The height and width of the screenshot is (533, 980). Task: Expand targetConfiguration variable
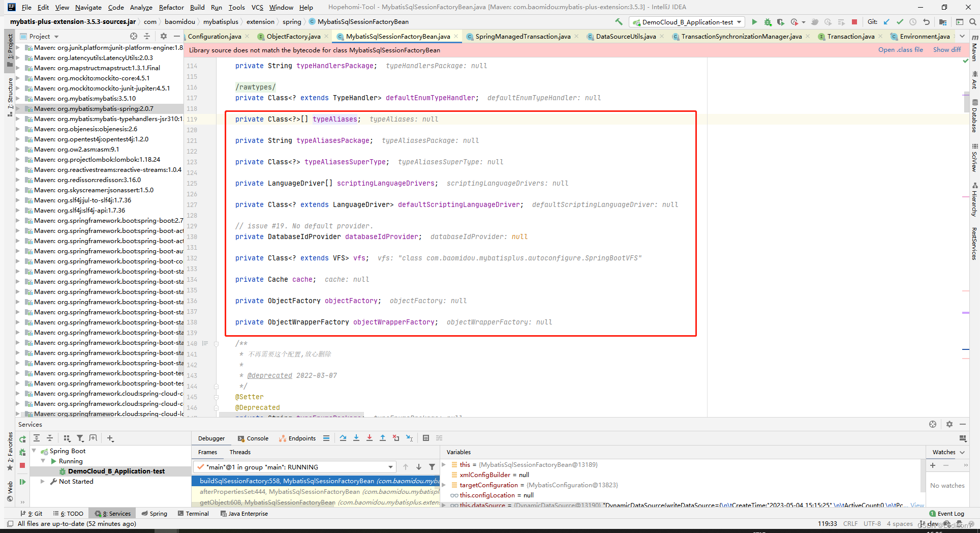444,485
